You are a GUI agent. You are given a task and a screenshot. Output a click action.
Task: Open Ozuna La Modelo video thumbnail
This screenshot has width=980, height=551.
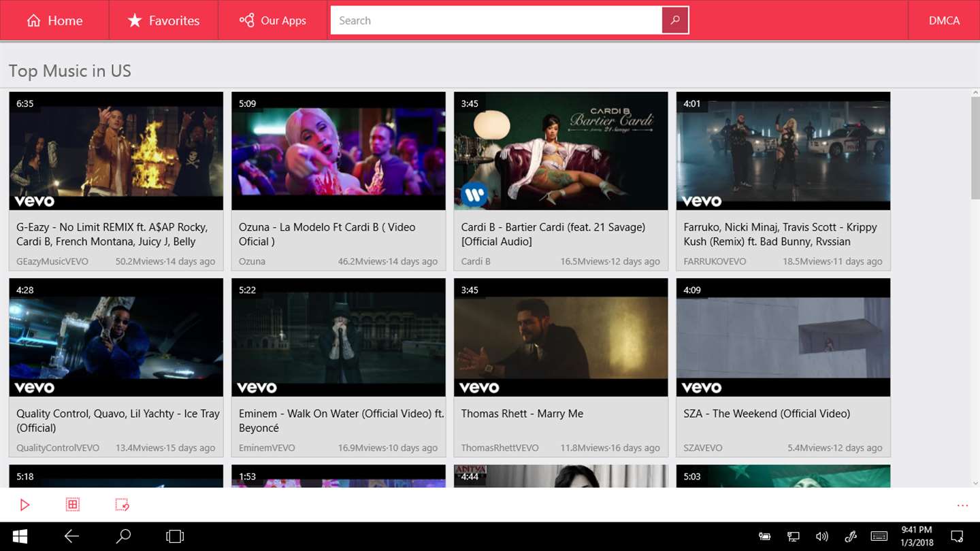[x=338, y=151]
